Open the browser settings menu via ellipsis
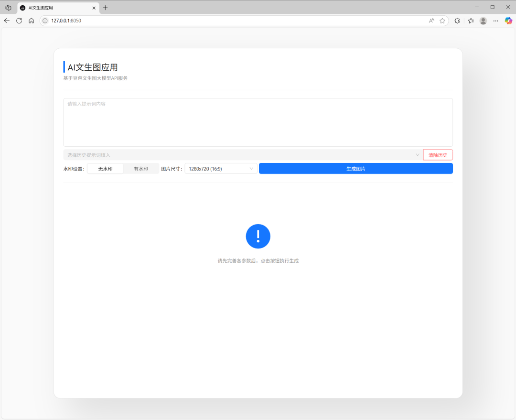This screenshot has width=516, height=420. tap(495, 21)
